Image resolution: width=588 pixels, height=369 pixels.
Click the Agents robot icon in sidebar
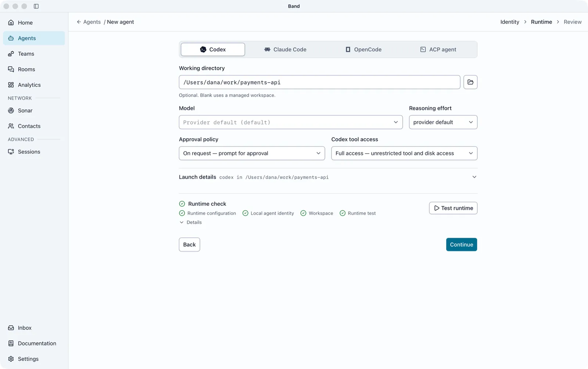tap(11, 38)
